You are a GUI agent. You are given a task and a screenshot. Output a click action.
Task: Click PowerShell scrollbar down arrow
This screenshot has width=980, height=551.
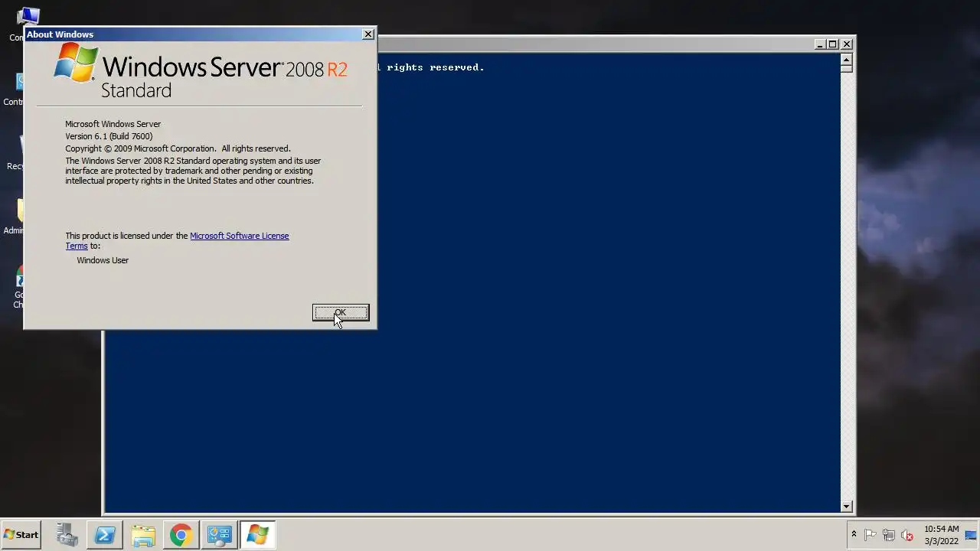point(846,506)
